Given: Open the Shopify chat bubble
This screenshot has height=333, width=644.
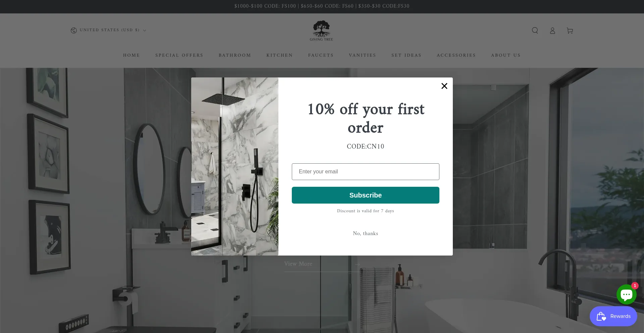Looking at the screenshot, I should [626, 294].
